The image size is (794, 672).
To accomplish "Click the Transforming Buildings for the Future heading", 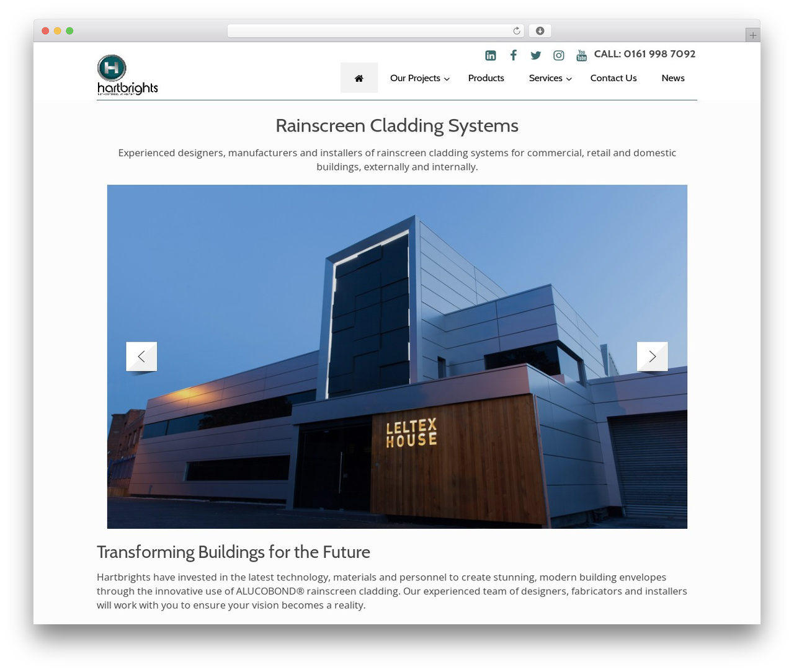I will pyautogui.click(x=233, y=552).
